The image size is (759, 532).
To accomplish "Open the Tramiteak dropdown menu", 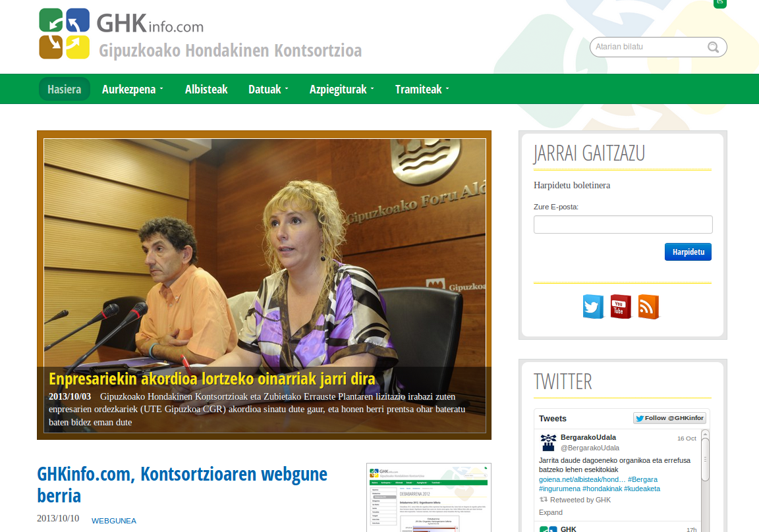I will click(422, 89).
